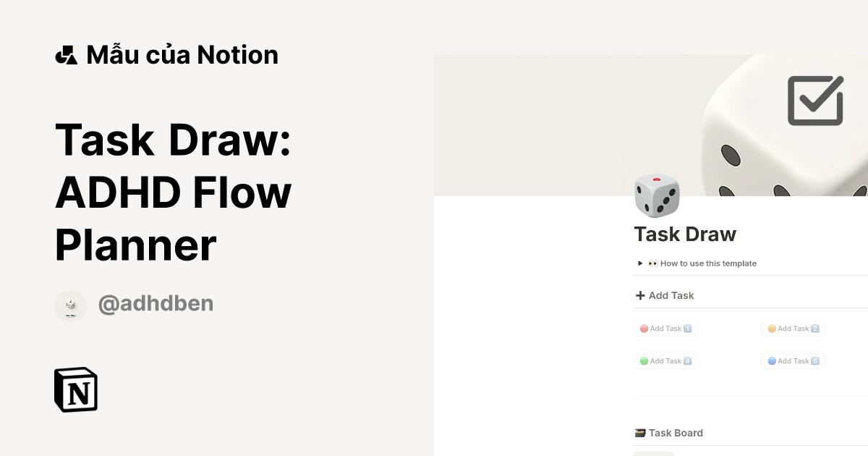Click the red circle swatch on Add Task 1

click(643, 328)
